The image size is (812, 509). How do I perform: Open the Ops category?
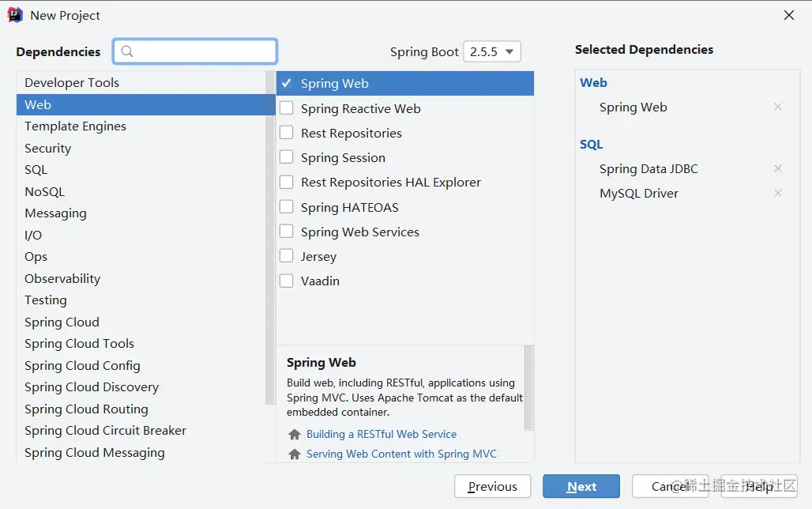(x=141, y=257)
